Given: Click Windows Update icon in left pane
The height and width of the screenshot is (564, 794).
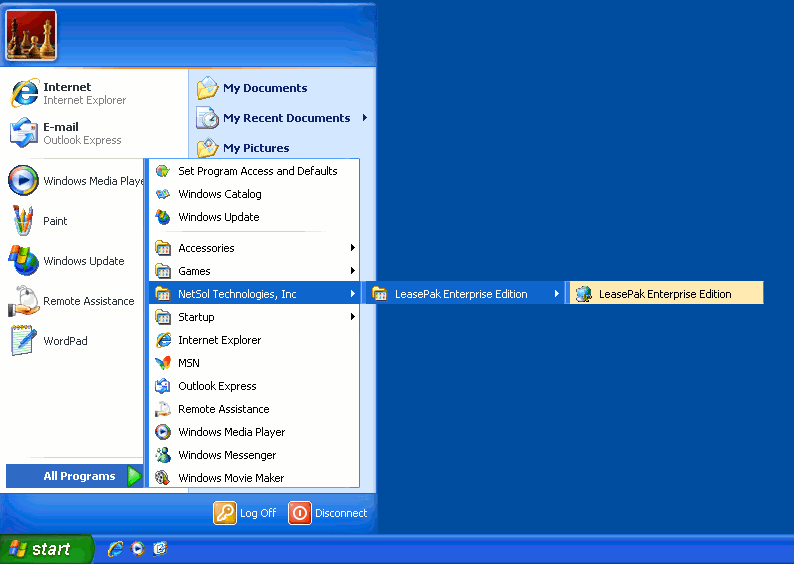Looking at the screenshot, I should pos(23,260).
